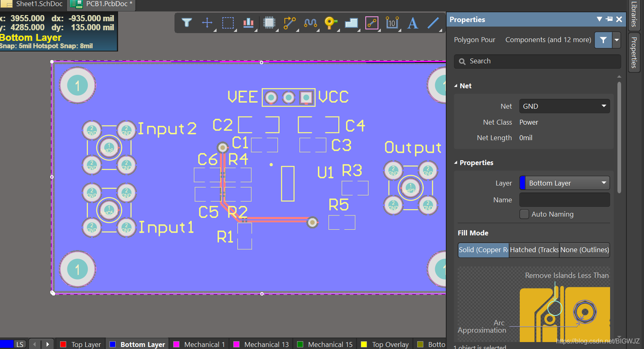
Task: Select the tuning length wave tool
Action: pyautogui.click(x=311, y=22)
